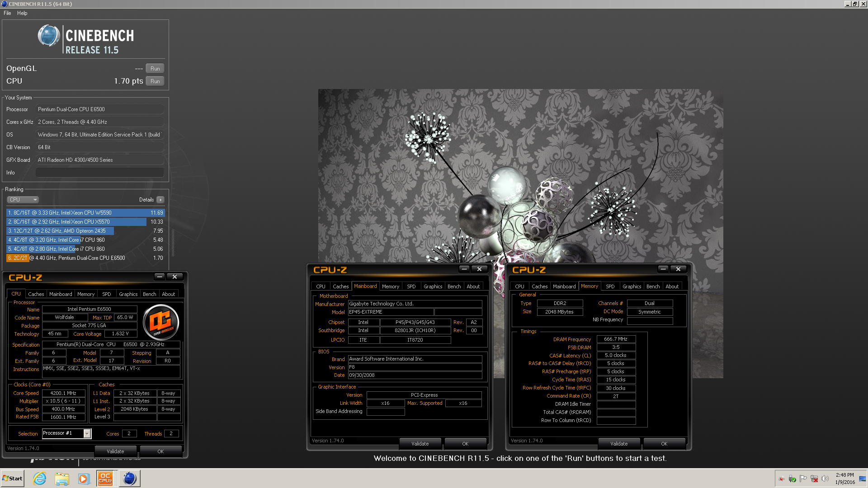868x488 pixels.
Task: Select ranking row Intel Xeon CPU X5570
Action: [x=85, y=222]
